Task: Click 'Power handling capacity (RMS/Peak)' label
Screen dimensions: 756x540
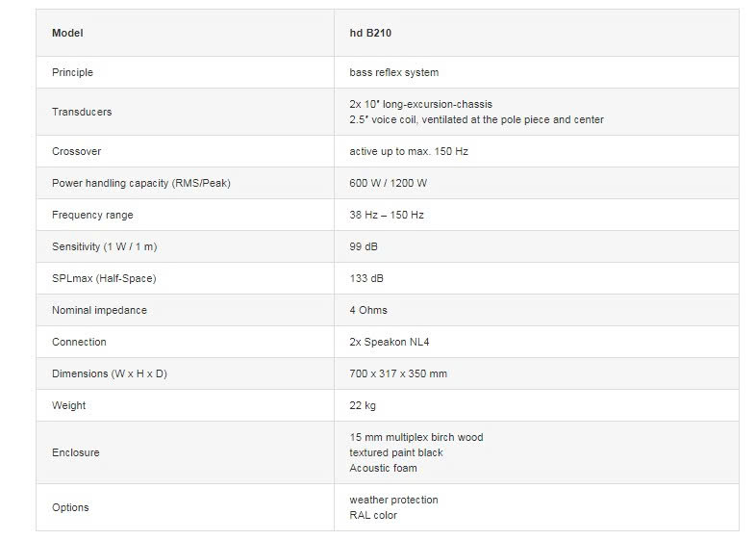Action: point(141,183)
